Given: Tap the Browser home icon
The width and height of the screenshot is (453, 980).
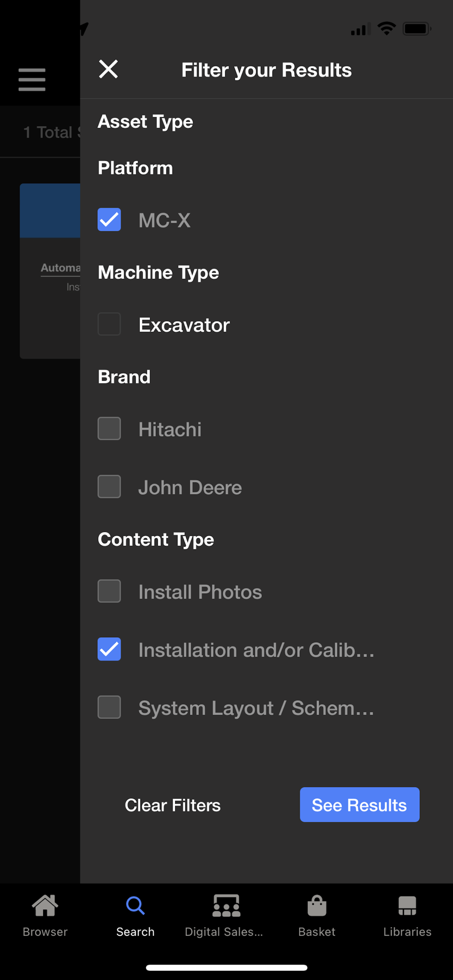Looking at the screenshot, I should pyautogui.click(x=45, y=906).
